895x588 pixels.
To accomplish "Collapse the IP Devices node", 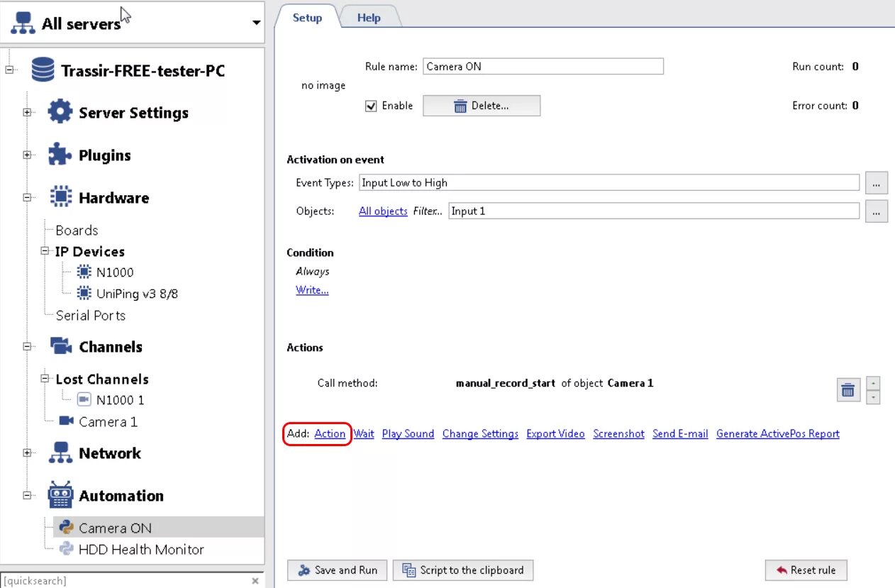I will coord(45,251).
